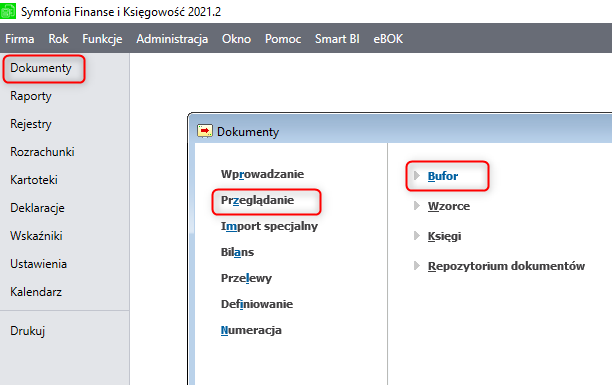Open the Rok menu

pos(59,39)
